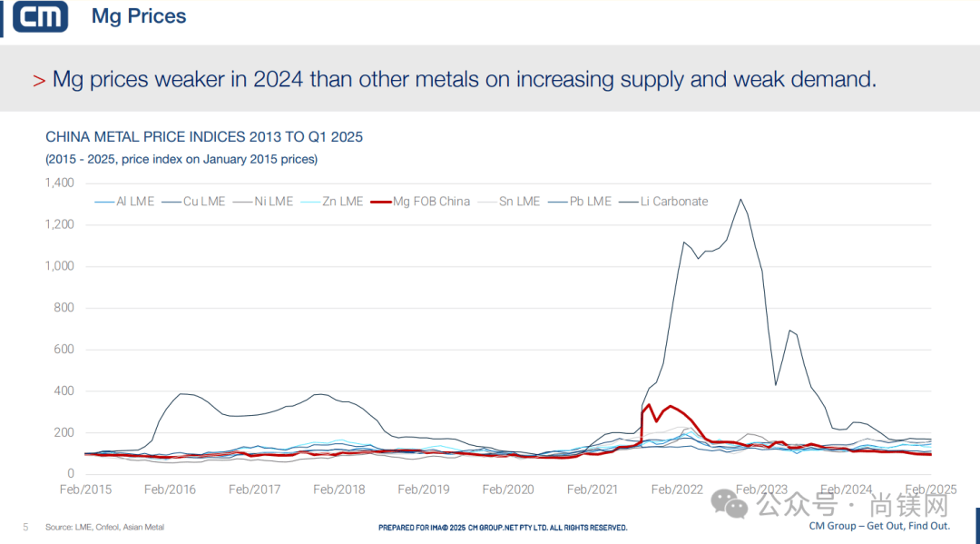The width and height of the screenshot is (980, 544).
Task: Click the slide page number 5
Action: click(x=25, y=527)
